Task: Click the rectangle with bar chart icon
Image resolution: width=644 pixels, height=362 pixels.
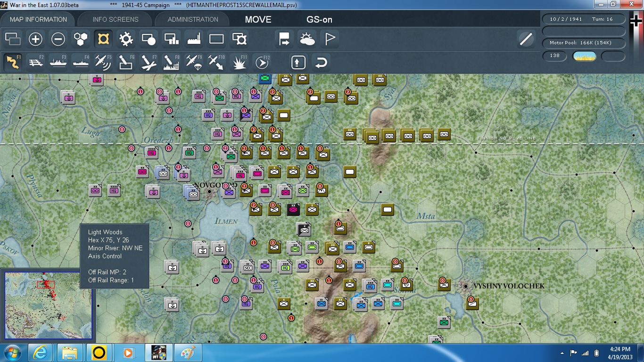Action: point(171,39)
